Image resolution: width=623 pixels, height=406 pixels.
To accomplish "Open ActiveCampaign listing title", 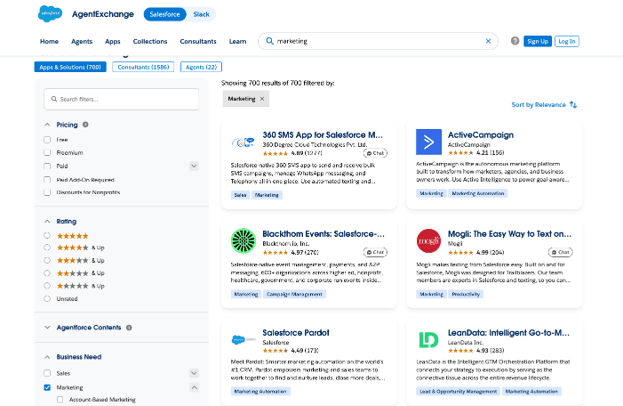I will 481,135.
